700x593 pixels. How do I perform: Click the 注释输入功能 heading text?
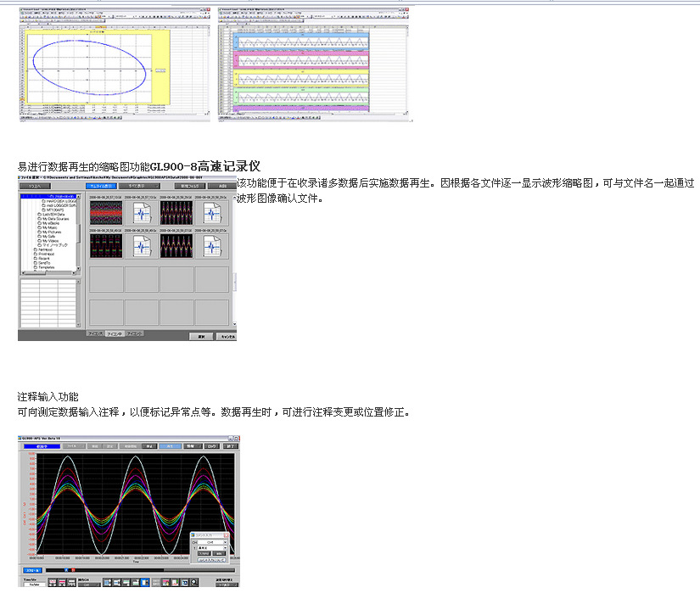tap(48, 397)
